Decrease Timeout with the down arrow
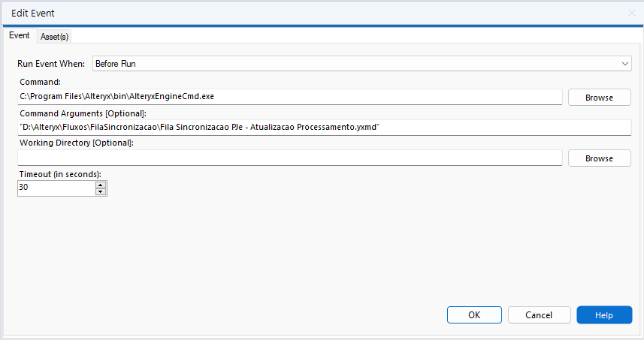Image resolution: width=644 pixels, height=340 pixels. (x=101, y=192)
